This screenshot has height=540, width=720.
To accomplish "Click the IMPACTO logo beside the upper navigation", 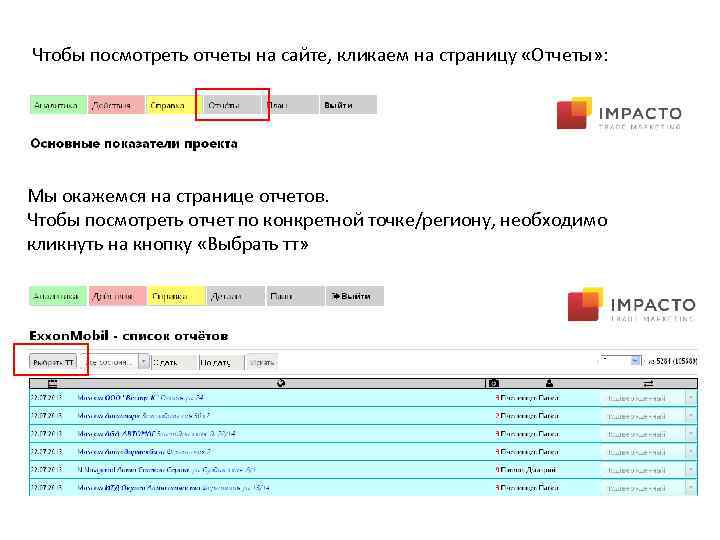I will coord(619,113).
